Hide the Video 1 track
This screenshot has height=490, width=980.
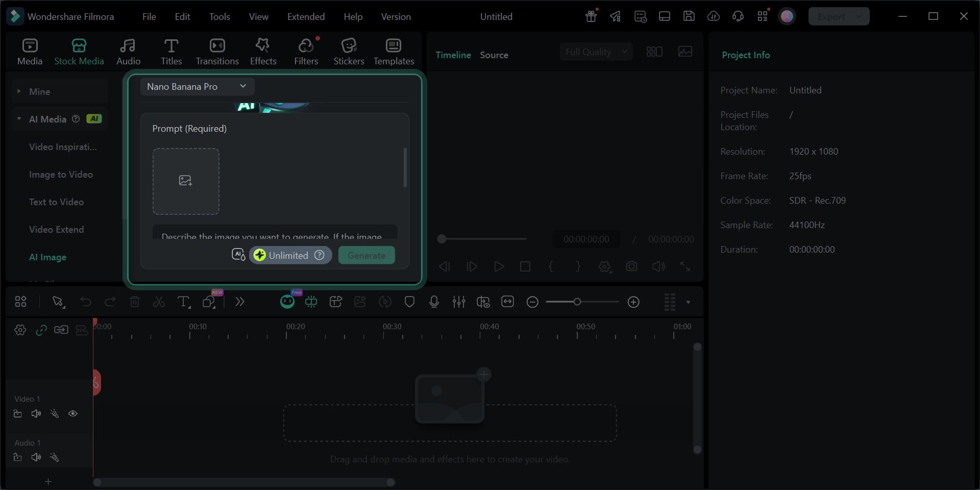[x=73, y=413]
